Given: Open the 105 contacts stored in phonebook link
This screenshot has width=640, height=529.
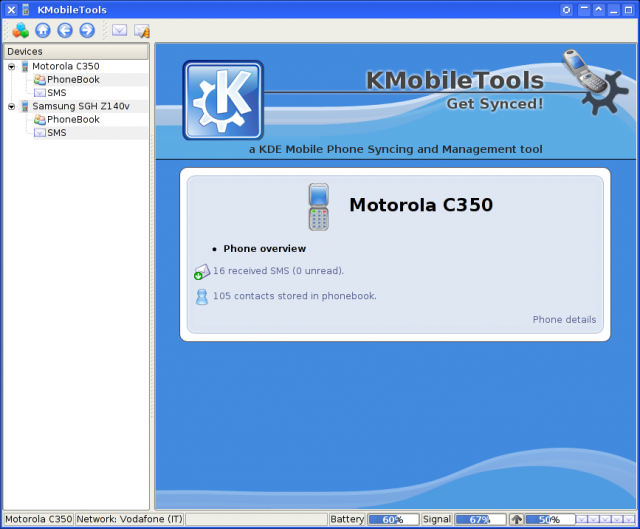Looking at the screenshot, I should point(295,296).
